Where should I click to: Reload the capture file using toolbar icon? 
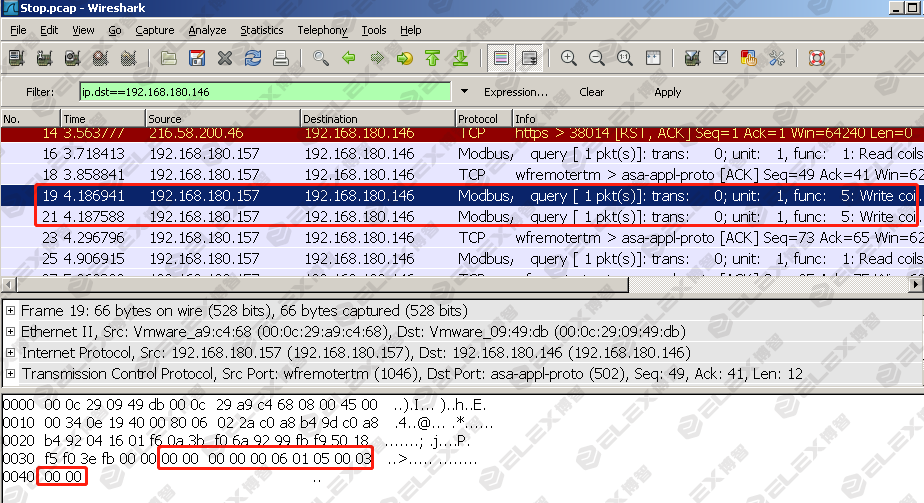coord(253,58)
